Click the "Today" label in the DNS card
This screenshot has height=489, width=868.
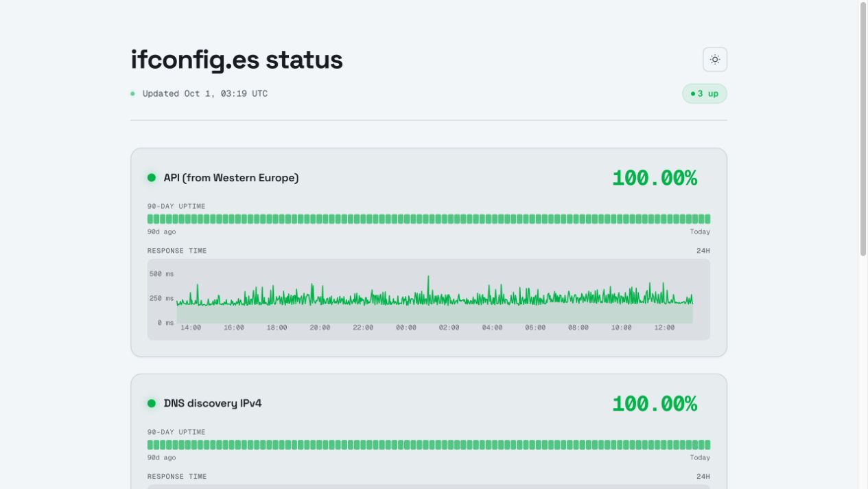click(x=700, y=458)
